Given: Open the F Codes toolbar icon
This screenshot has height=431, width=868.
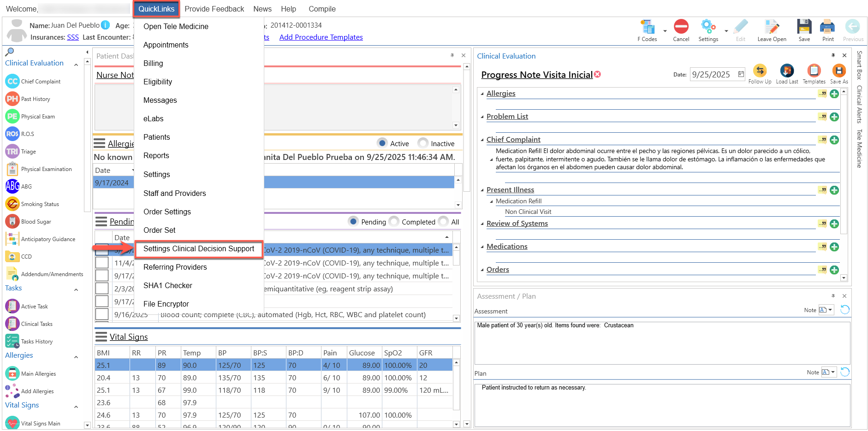Looking at the screenshot, I should [x=648, y=27].
